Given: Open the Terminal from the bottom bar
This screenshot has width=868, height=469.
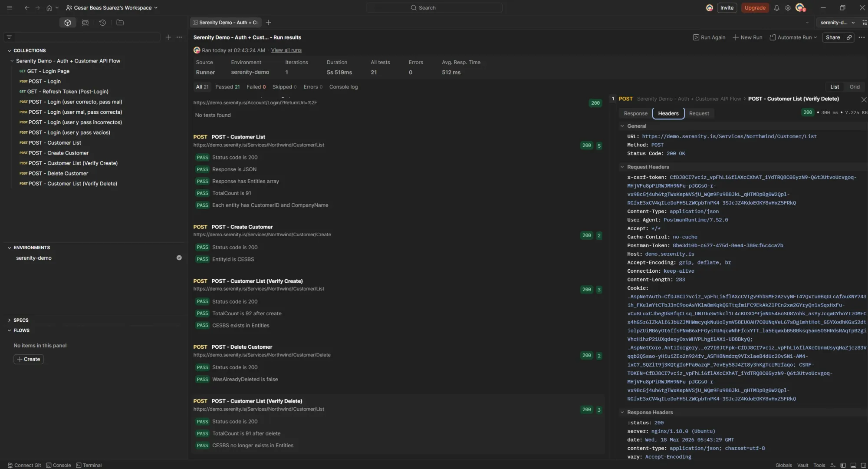Looking at the screenshot, I should [89, 465].
